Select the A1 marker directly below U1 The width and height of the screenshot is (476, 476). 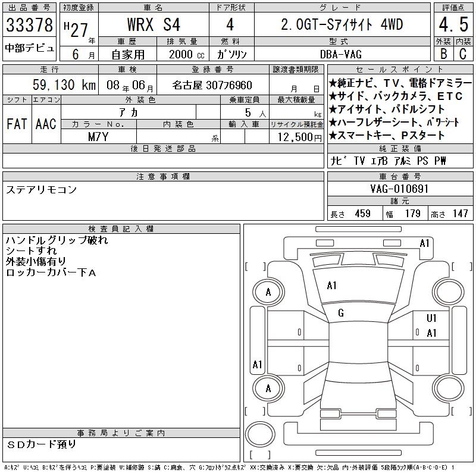431,333
